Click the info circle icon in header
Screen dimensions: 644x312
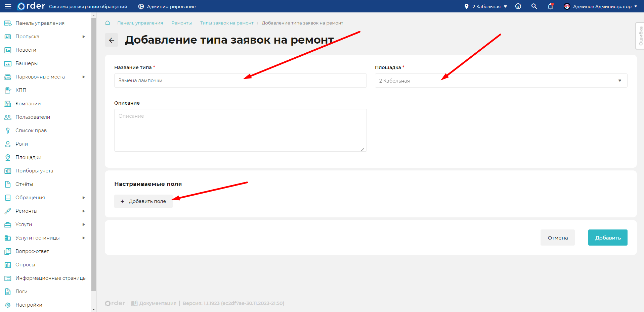(518, 6)
